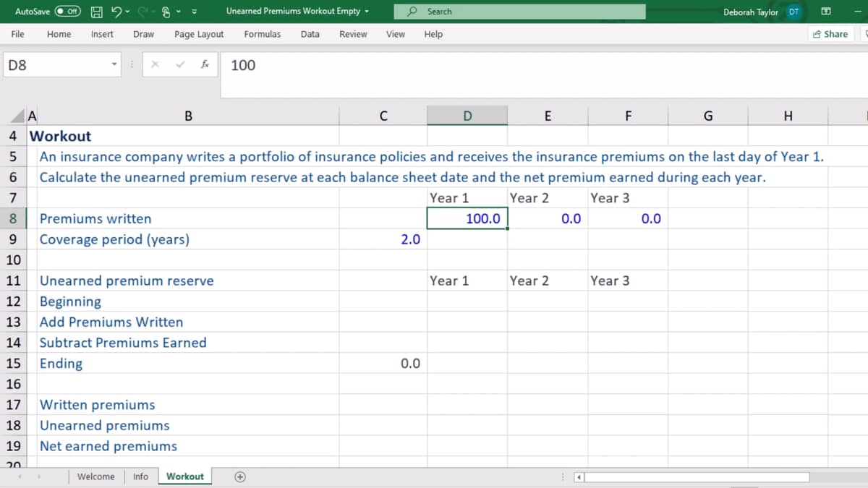Click the DT account avatar
868x488 pixels.
[x=793, y=12]
